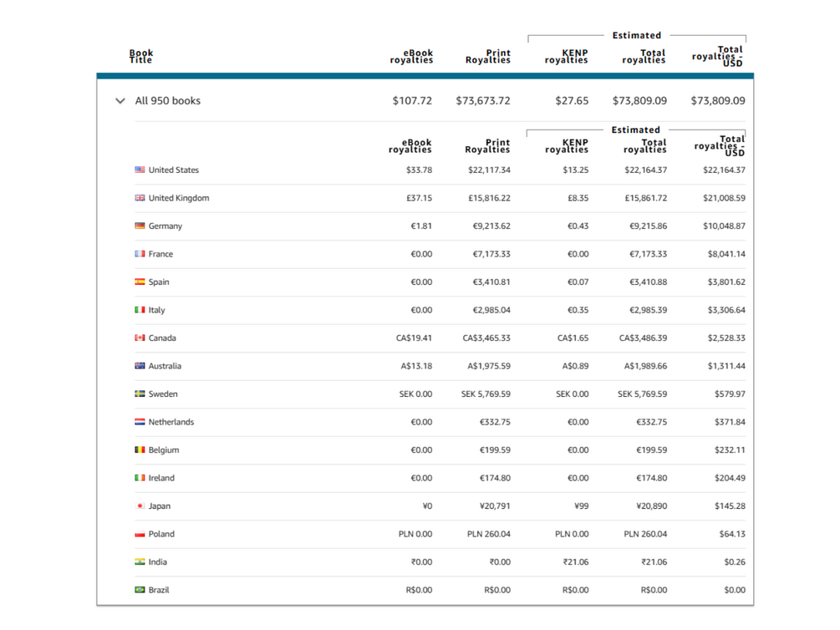This screenshot has width=840, height=630.
Task: Click the United States flag icon
Action: click(x=140, y=170)
